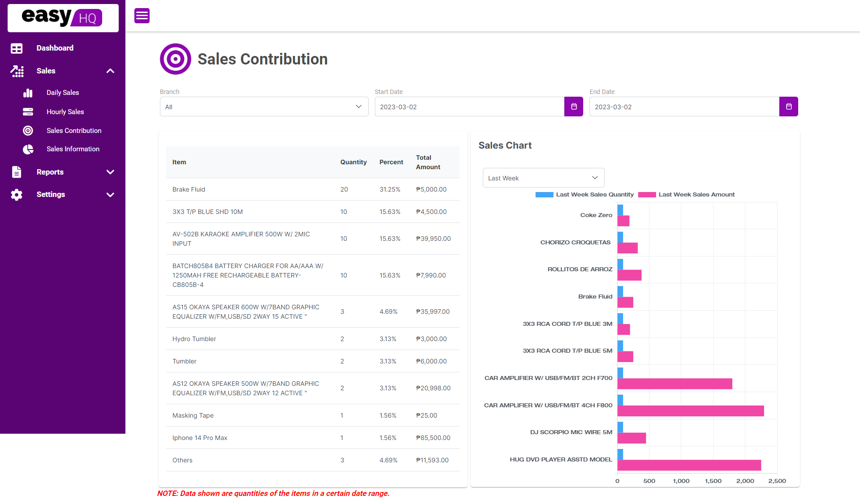Click the Total Amount column header
The width and height of the screenshot is (860, 504).
[x=428, y=162]
